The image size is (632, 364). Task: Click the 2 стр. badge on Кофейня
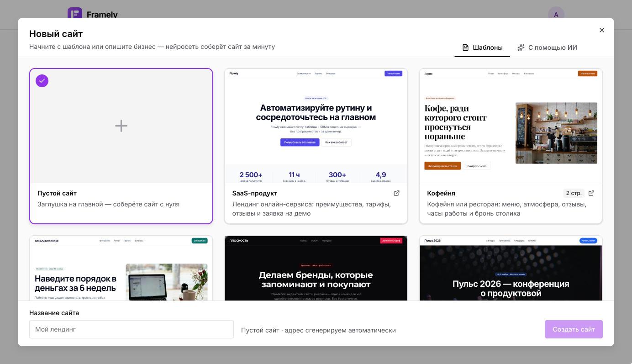[574, 193]
